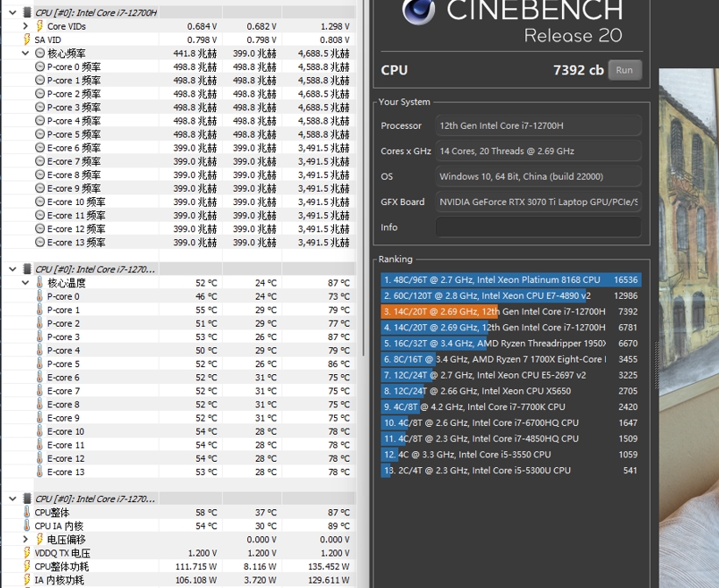Viewport: 719px width, 588px height.
Task: Click the E-core 10 temperature thermometer icon
Action: tap(39, 431)
